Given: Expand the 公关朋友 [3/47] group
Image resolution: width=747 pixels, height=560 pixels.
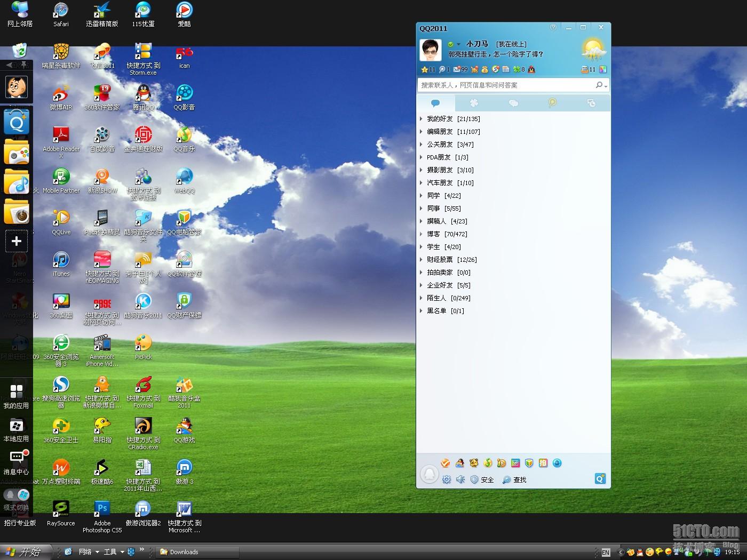Looking at the screenshot, I should (513, 145).
